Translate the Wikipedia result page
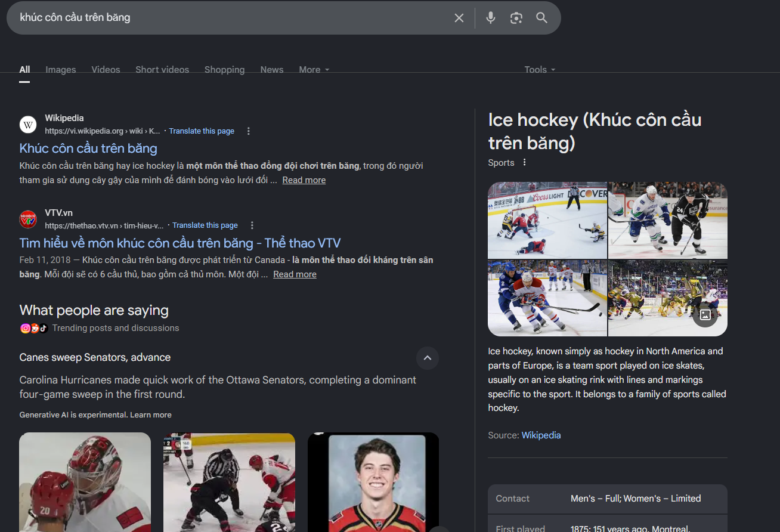Image resolution: width=780 pixels, height=532 pixels. coord(202,131)
